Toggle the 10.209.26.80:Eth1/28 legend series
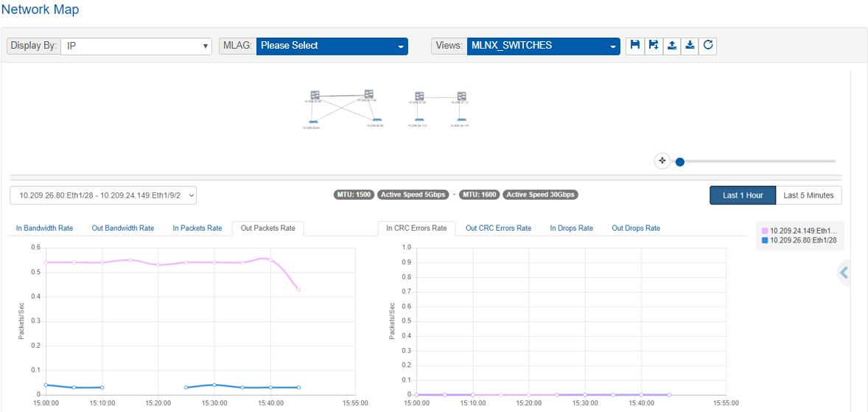This screenshot has width=868, height=412. [x=802, y=240]
